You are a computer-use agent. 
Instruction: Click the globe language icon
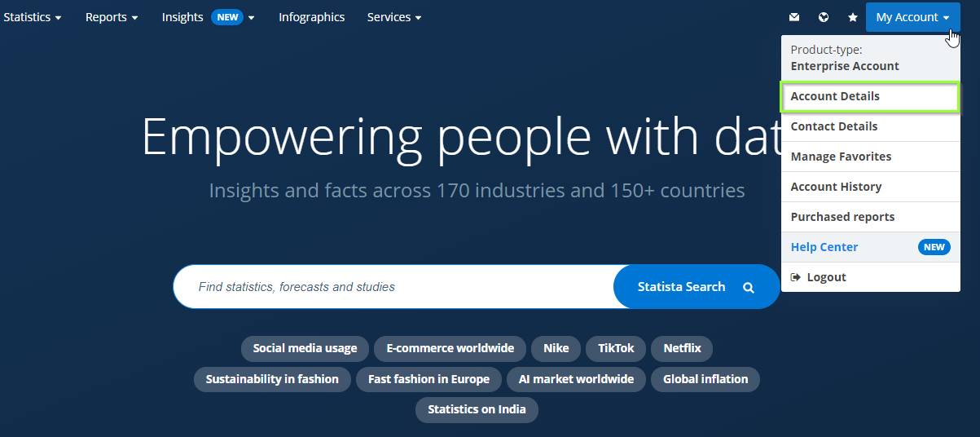[824, 17]
